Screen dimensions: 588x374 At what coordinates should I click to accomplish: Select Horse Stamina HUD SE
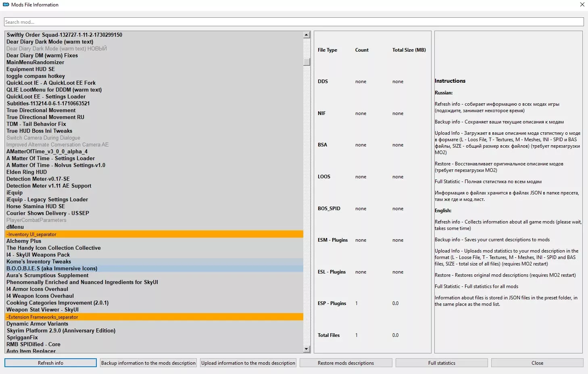pyautogui.click(x=35, y=206)
